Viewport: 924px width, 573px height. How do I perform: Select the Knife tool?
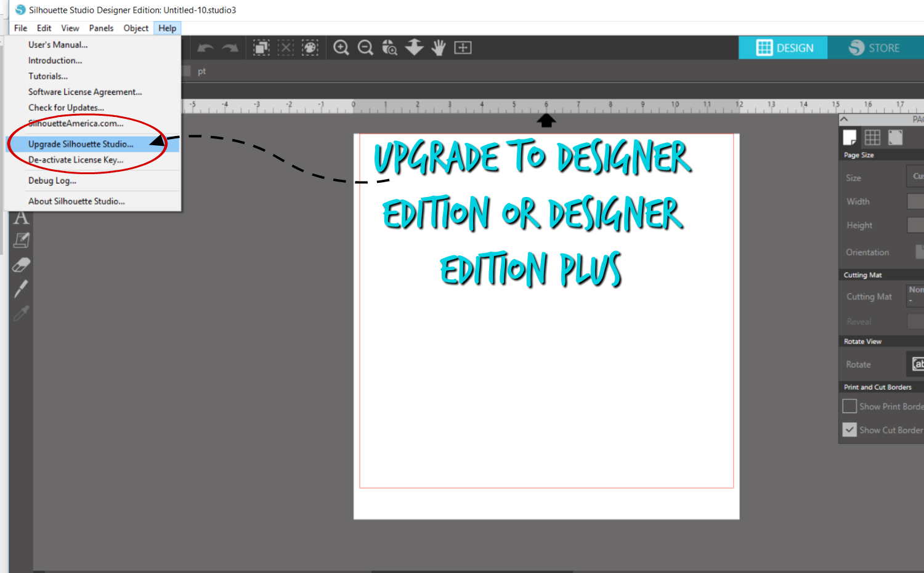(21, 289)
